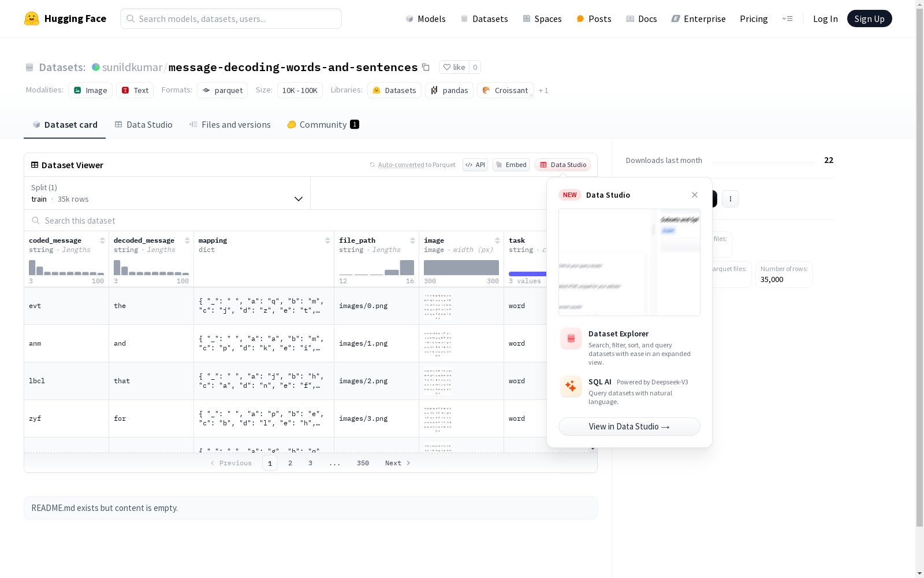Jump to page 350 of the dataset
924x578 pixels.
(x=363, y=463)
